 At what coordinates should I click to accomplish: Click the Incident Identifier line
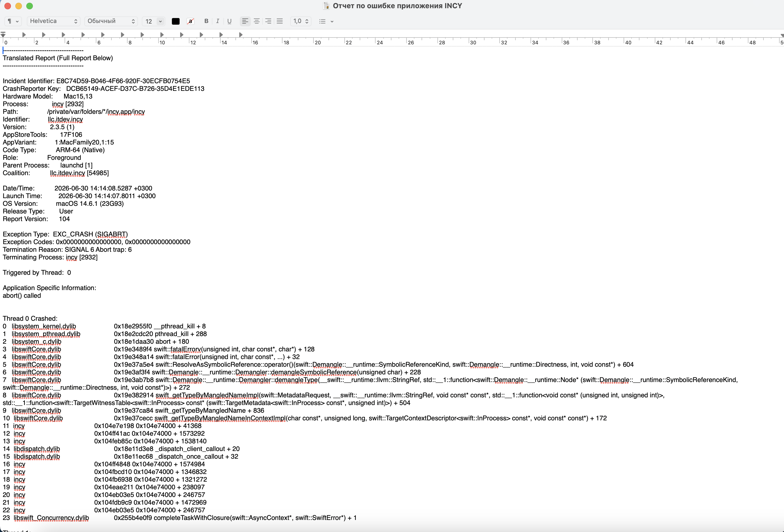point(96,81)
